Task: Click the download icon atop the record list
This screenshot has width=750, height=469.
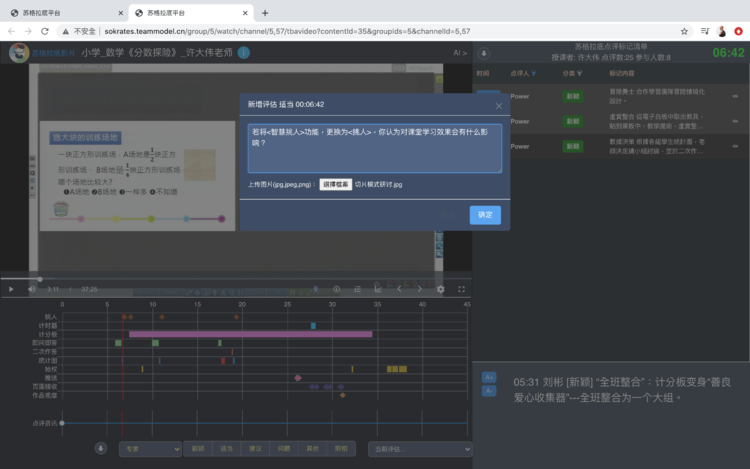Action: tap(485, 53)
